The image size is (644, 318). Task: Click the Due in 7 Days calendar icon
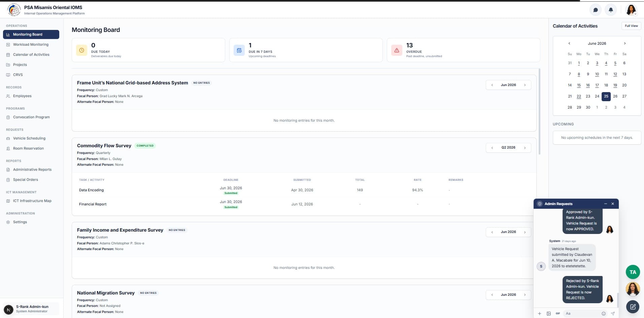click(x=239, y=50)
